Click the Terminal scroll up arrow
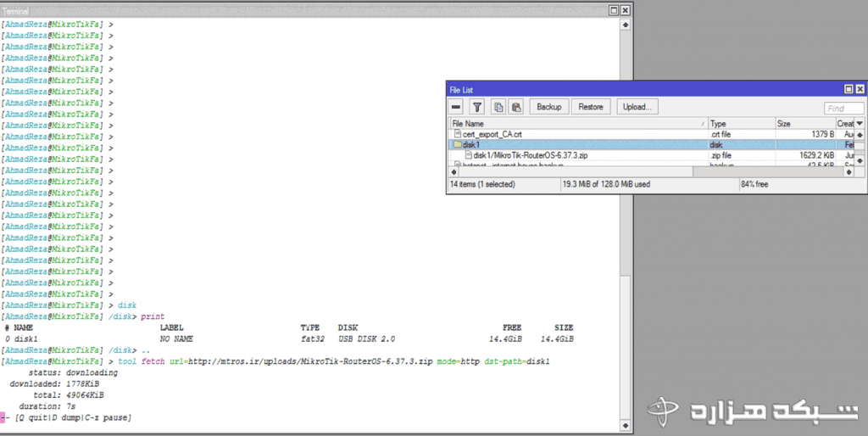The height and width of the screenshot is (436, 868). pos(626,25)
